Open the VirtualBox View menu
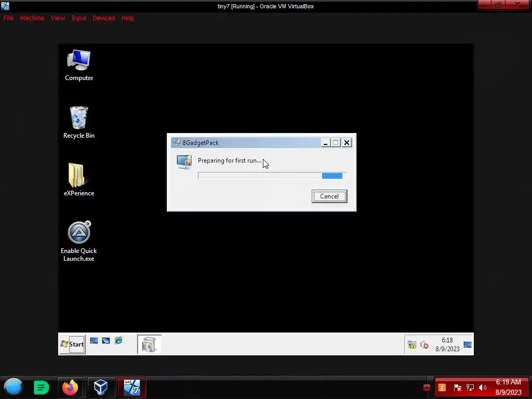The height and width of the screenshot is (399, 532). pyautogui.click(x=58, y=18)
